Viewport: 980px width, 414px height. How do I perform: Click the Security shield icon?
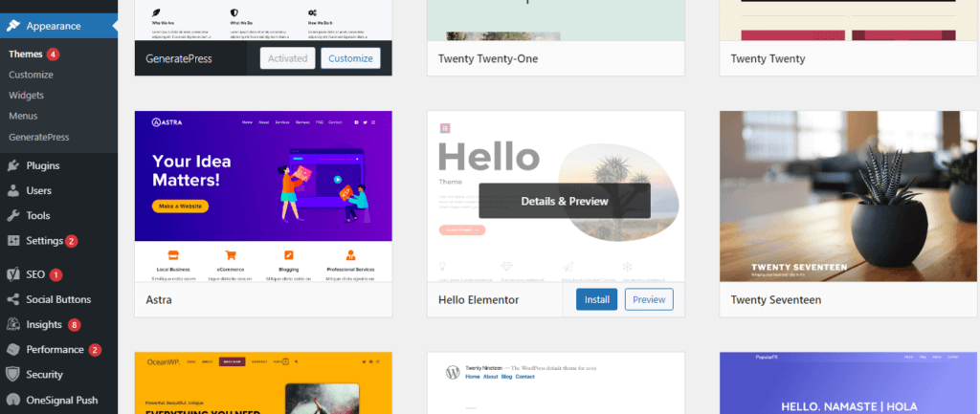[x=13, y=375]
